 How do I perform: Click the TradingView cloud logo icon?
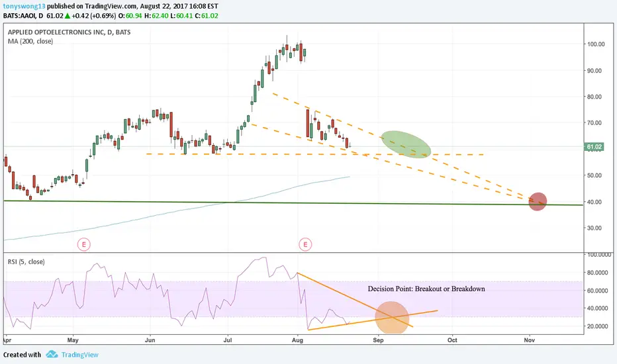tap(52, 354)
